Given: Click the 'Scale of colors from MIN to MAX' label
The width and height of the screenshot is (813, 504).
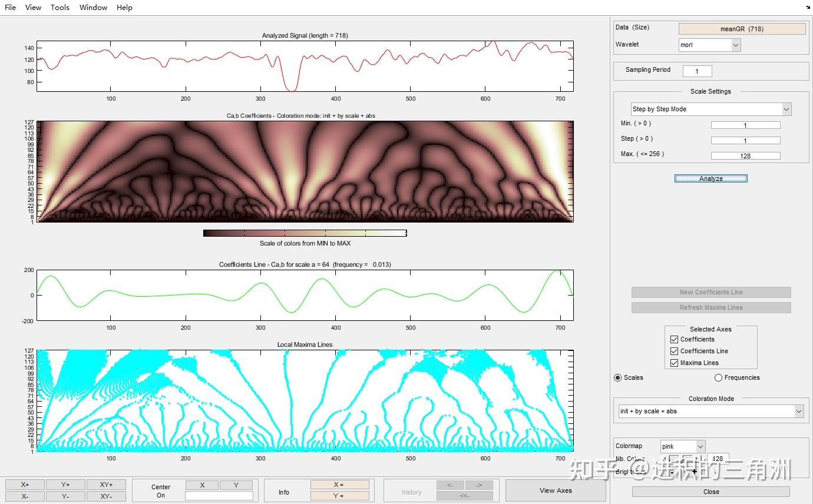Looking at the screenshot, I should (305, 243).
